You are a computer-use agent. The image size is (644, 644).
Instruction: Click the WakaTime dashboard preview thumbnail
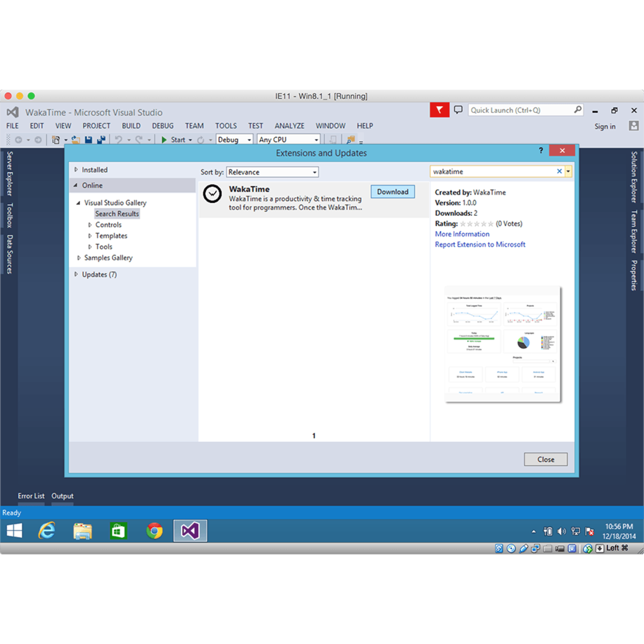pos(502,345)
